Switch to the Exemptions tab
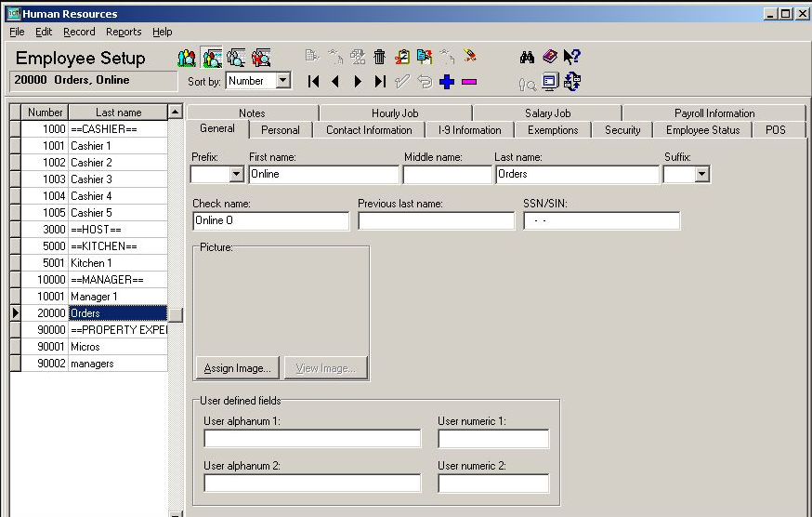The height and width of the screenshot is (517, 812). [x=553, y=130]
